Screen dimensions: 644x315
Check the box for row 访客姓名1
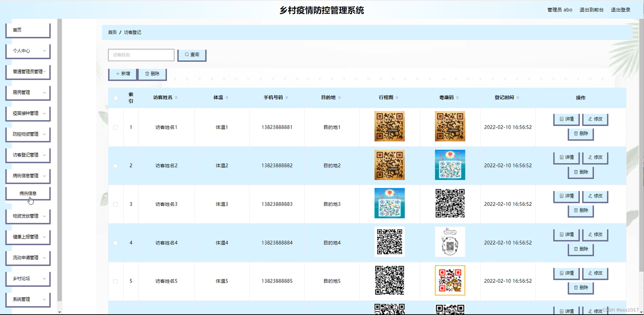point(115,128)
